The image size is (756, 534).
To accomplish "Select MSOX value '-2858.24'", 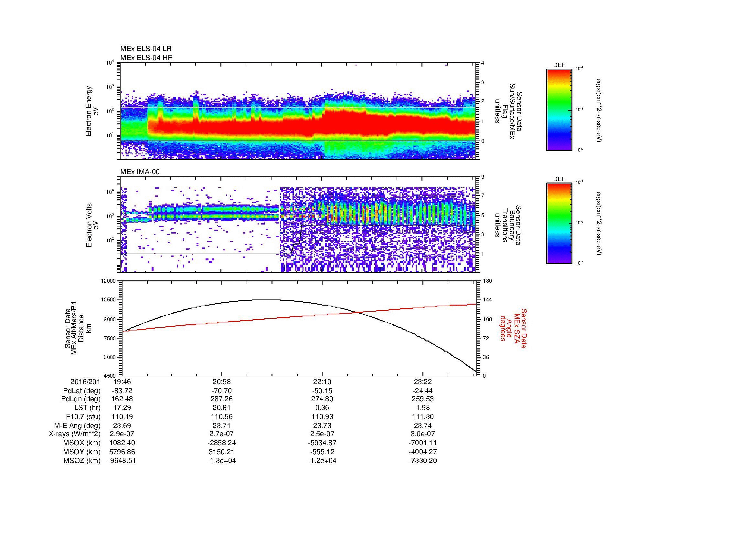I will [x=222, y=443].
